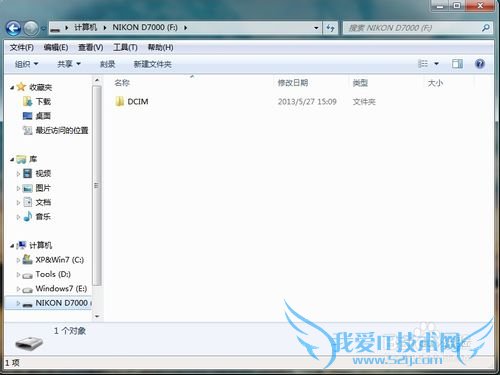
Task: Select the 文档 library icon
Action: tap(27, 202)
